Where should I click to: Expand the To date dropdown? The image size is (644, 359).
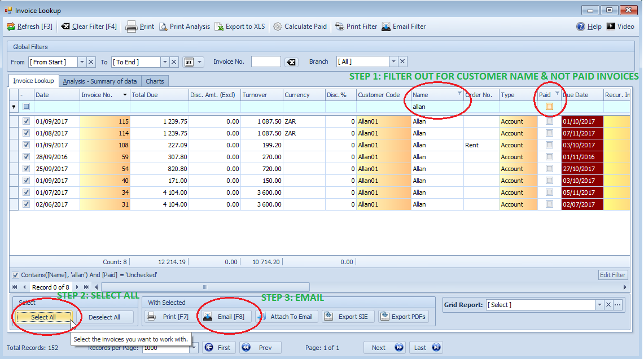[165, 62]
